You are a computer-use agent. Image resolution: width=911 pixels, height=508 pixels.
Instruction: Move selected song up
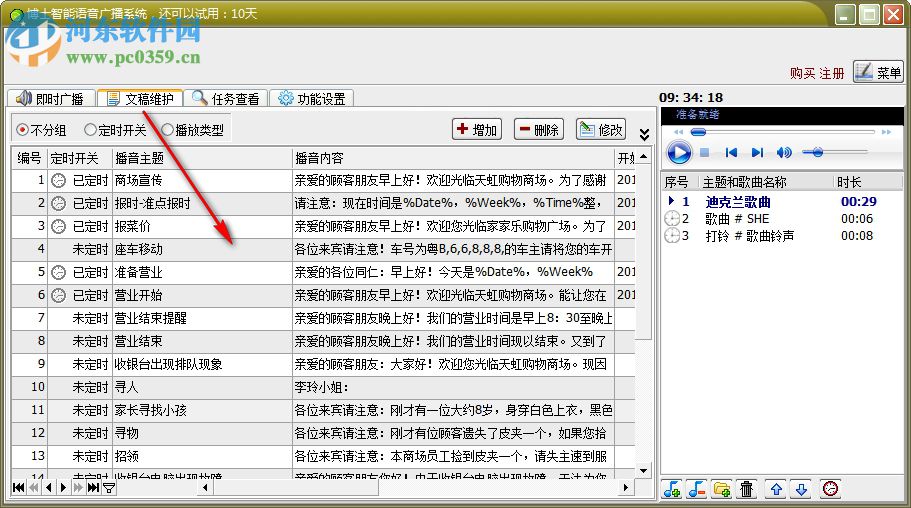click(x=776, y=489)
